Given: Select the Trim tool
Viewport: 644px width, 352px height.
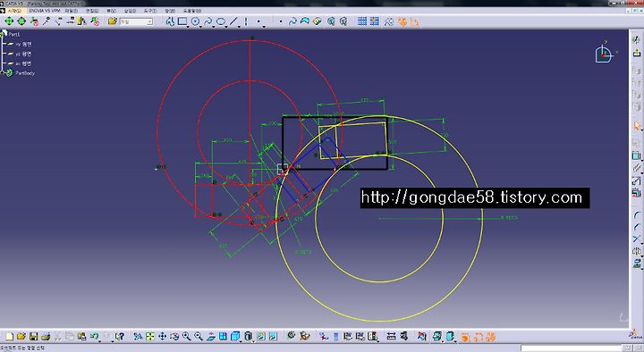Looking at the screenshot, I should 636,239.
